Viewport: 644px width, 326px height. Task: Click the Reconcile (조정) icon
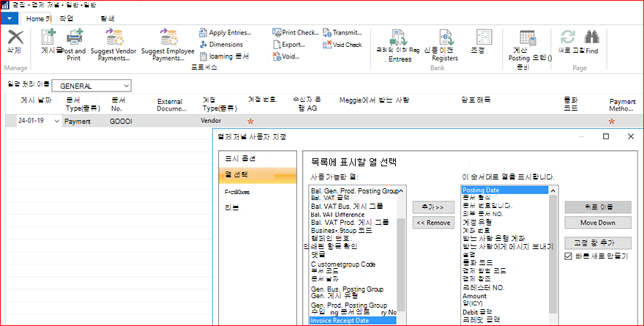pos(484,37)
